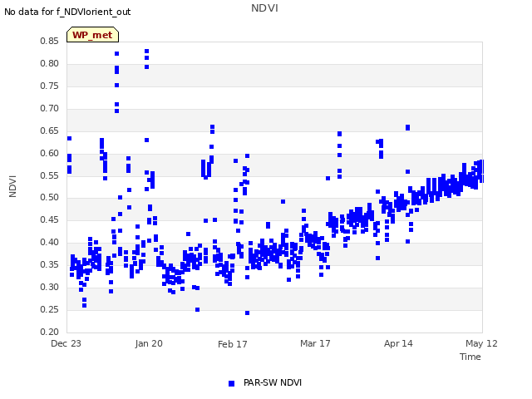
Task: Click the 0.70 y-axis tick label
Action: coord(49,109)
